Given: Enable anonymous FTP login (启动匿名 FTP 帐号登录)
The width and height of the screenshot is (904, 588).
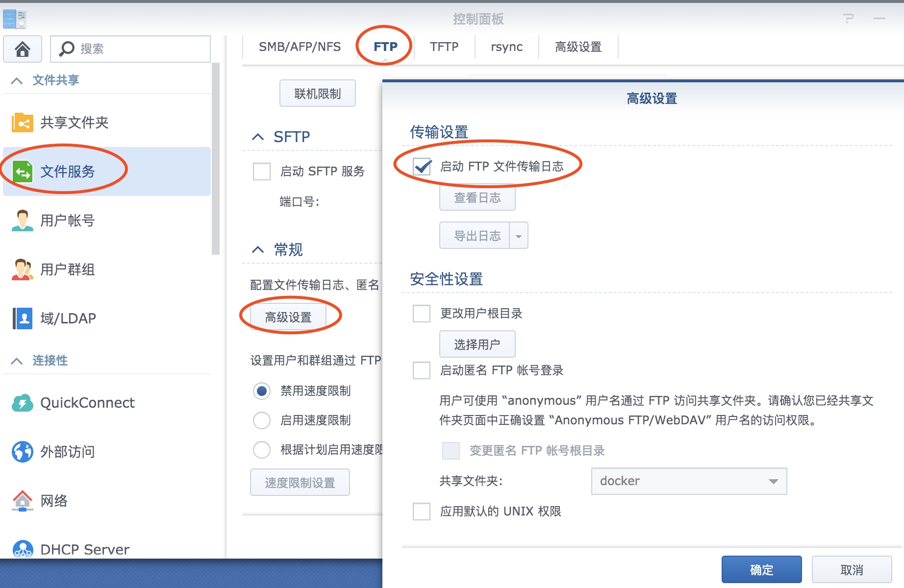Looking at the screenshot, I should click(x=422, y=370).
